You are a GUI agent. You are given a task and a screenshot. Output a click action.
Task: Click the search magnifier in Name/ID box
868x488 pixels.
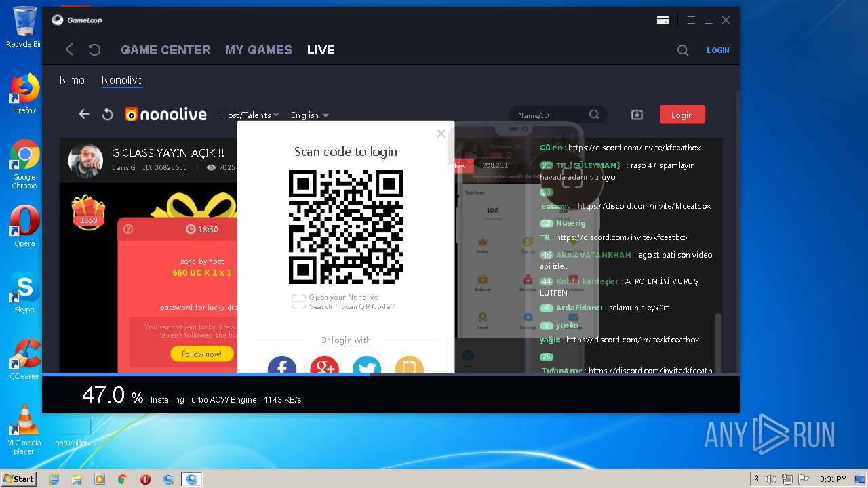pos(594,115)
